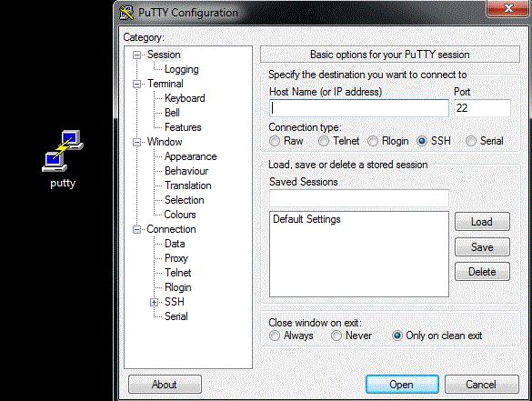Click the PuTTY title bar icon
This screenshot has width=532, height=401.
[126, 13]
